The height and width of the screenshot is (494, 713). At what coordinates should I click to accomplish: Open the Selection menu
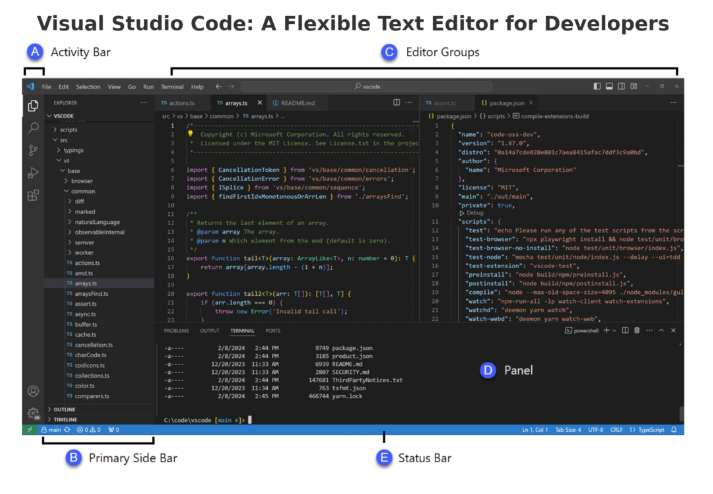[x=88, y=86]
